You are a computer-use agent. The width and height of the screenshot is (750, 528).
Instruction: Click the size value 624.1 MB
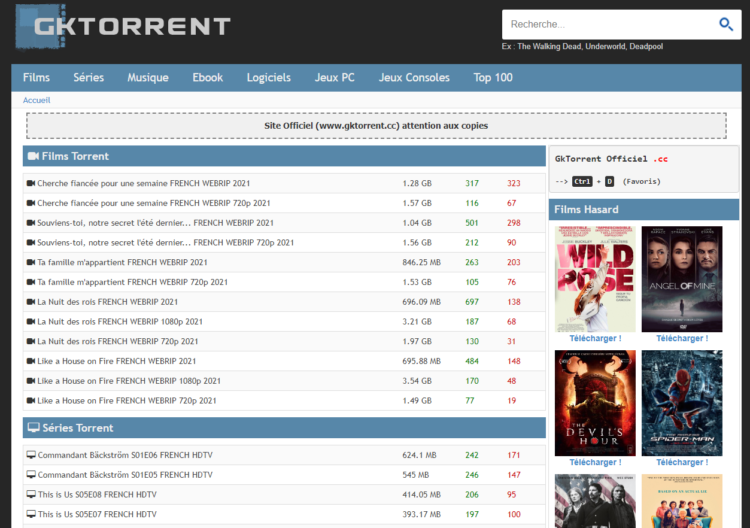(x=419, y=455)
